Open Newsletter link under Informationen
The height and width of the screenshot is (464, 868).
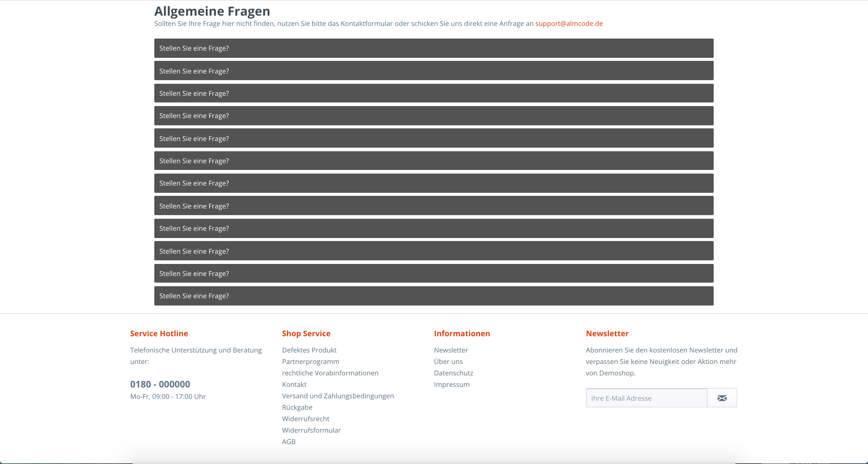451,350
